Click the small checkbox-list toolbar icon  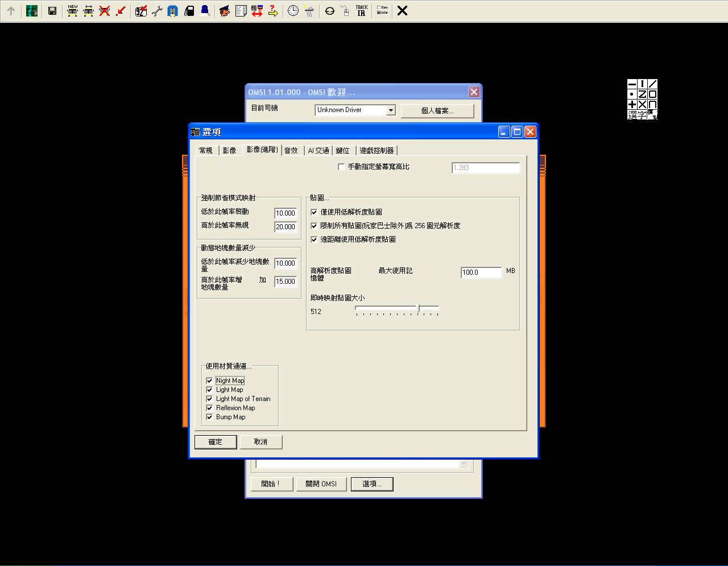[x=382, y=11]
